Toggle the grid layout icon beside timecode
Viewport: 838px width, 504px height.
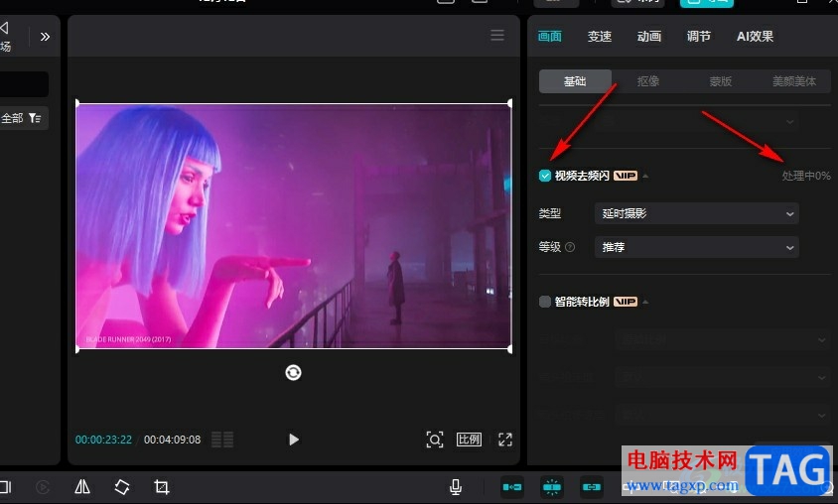222,440
